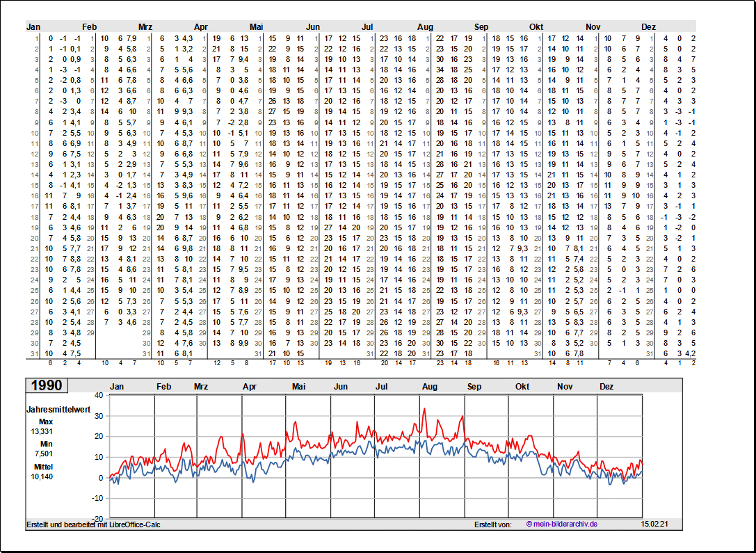Click the highest red line peak in August
The width and height of the screenshot is (756, 553).
coord(424,409)
